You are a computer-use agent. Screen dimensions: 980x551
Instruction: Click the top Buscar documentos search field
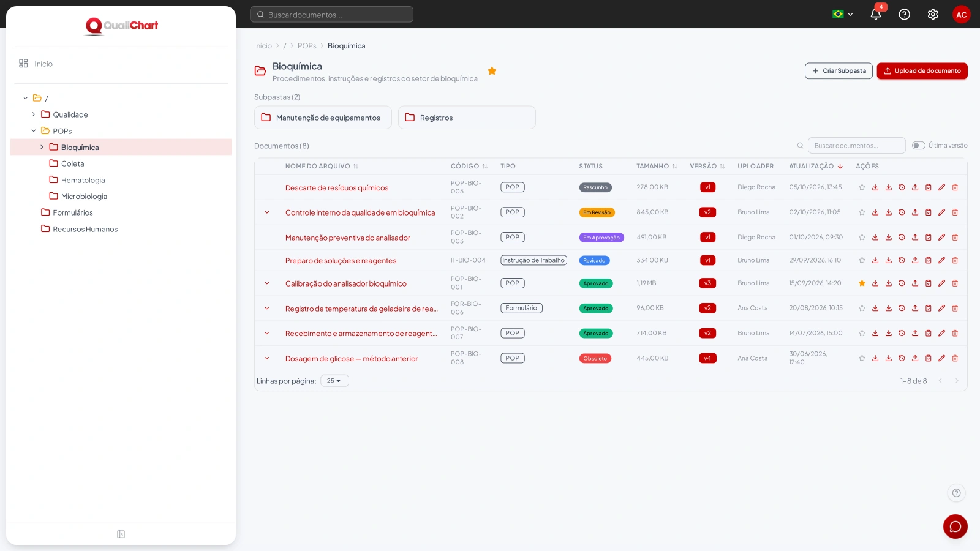coord(331,14)
